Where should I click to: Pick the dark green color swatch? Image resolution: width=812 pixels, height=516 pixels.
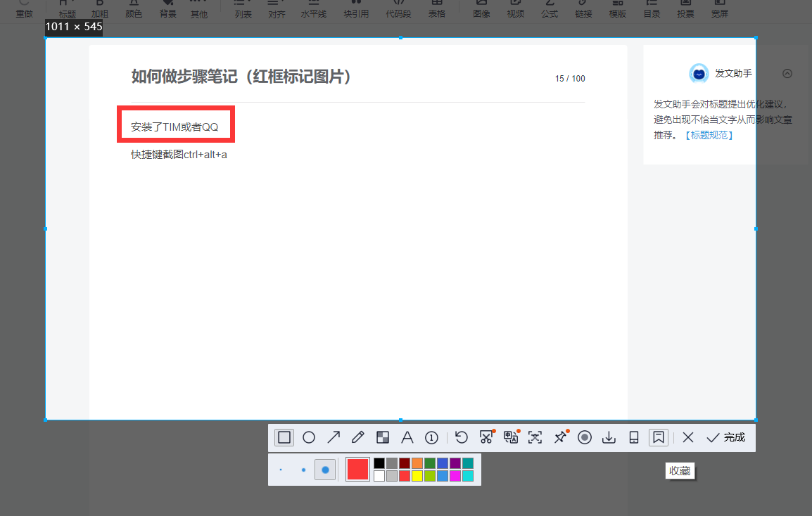pos(430,463)
